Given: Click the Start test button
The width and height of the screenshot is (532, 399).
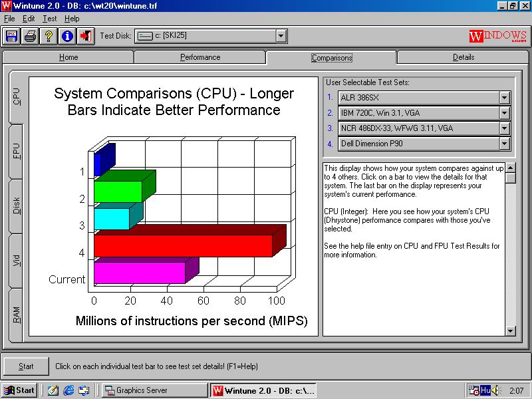Looking at the screenshot, I should click(x=26, y=366).
